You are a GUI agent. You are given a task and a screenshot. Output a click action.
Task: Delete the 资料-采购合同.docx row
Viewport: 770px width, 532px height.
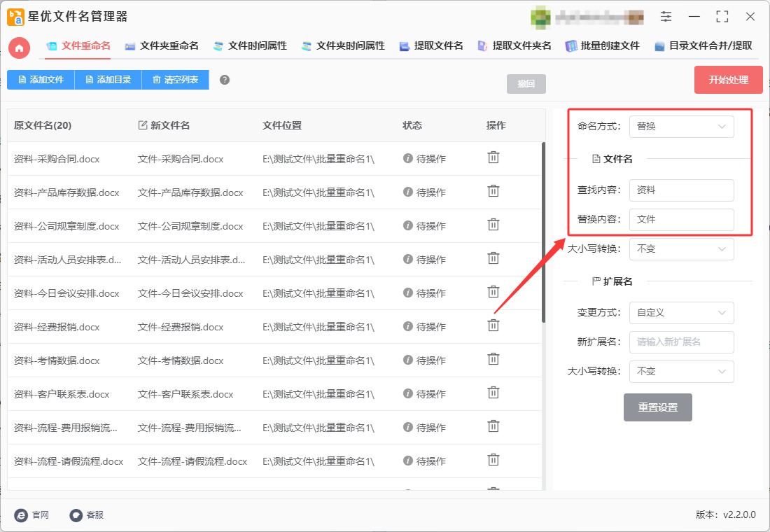tap(493, 157)
